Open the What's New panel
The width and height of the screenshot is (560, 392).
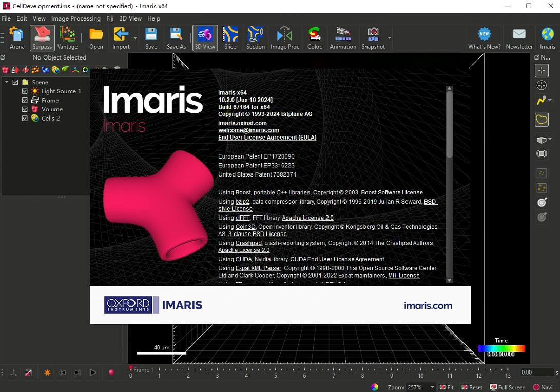[x=484, y=38]
